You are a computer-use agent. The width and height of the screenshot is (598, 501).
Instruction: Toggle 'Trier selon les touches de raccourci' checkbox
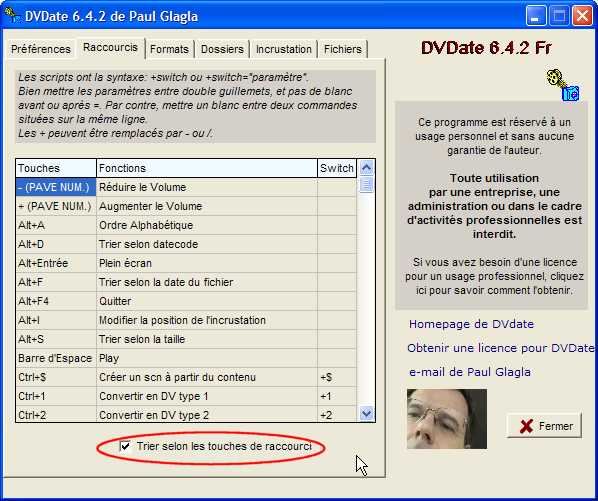pyautogui.click(x=125, y=446)
